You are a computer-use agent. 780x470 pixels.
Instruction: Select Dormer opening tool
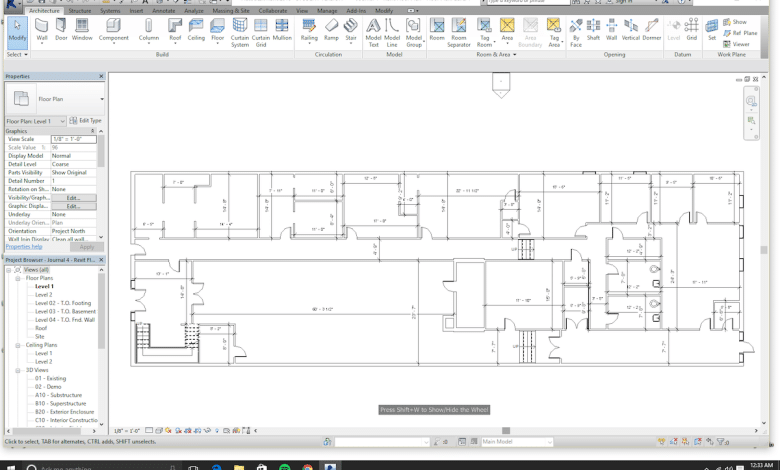pos(652,29)
